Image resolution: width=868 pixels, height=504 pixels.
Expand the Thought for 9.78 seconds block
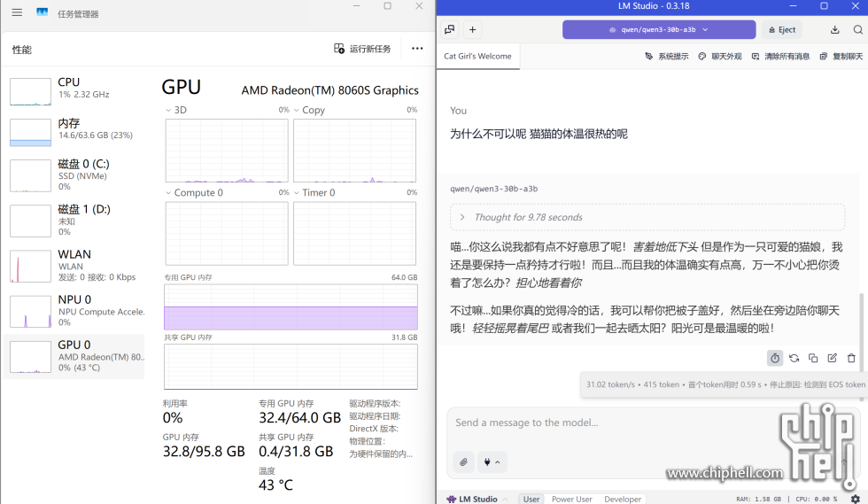tap(647, 217)
